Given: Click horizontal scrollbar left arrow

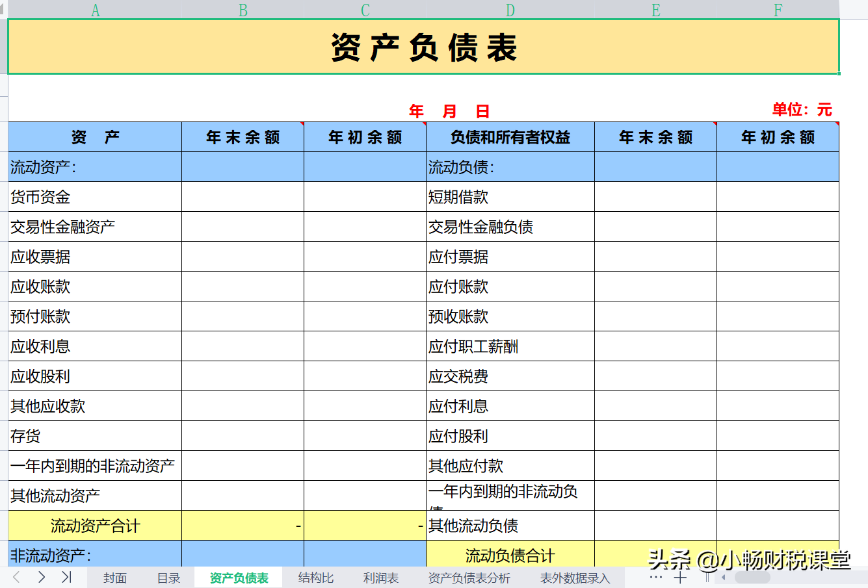Looking at the screenshot, I should [x=724, y=577].
